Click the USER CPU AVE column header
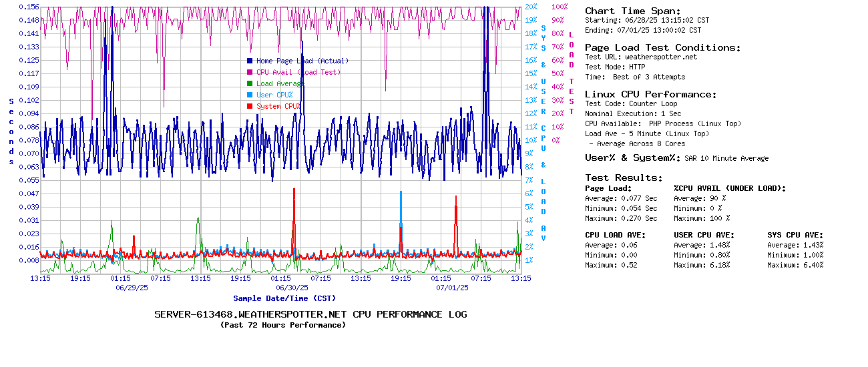Viewport: 868px width, 367px height. click(x=704, y=235)
